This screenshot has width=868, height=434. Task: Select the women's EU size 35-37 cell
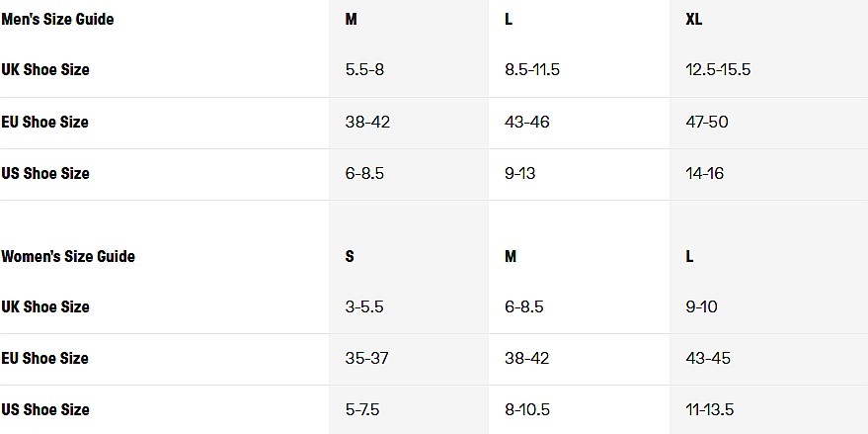pos(367,358)
